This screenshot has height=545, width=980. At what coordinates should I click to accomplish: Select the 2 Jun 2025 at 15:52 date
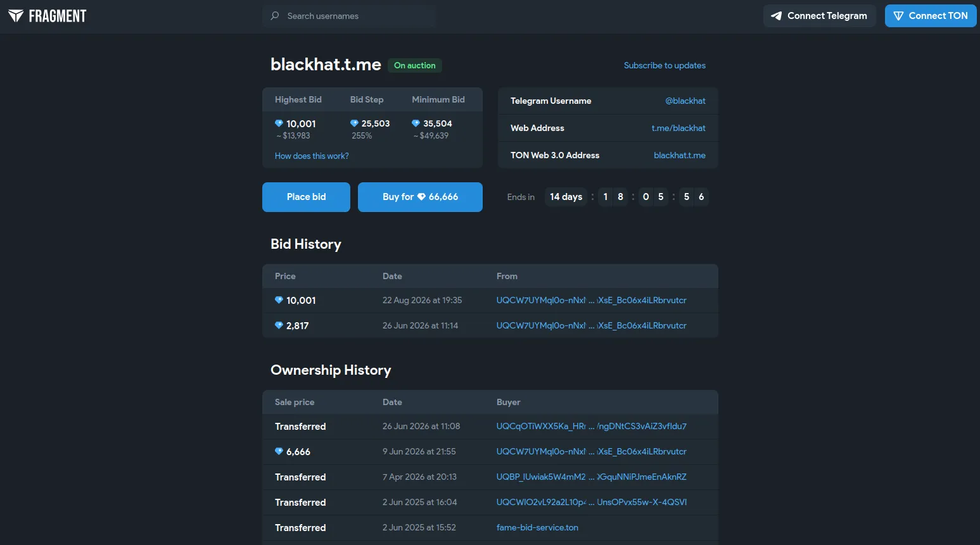pos(419,527)
